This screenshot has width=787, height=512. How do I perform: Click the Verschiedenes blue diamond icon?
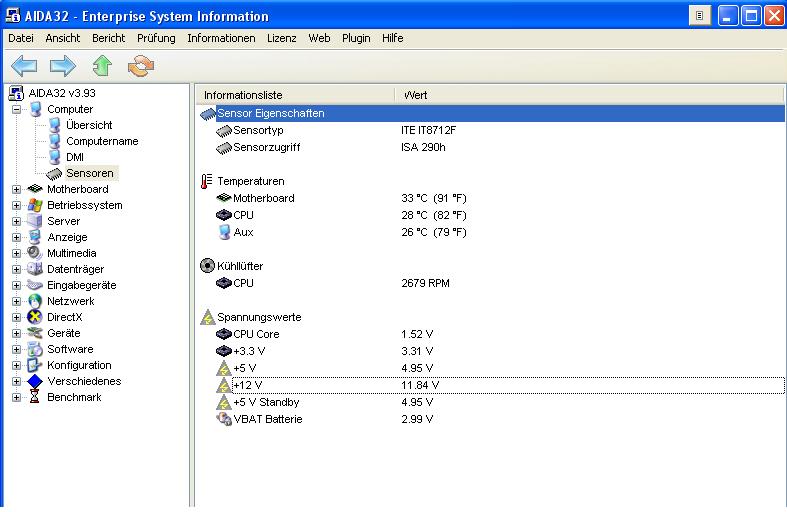(35, 381)
